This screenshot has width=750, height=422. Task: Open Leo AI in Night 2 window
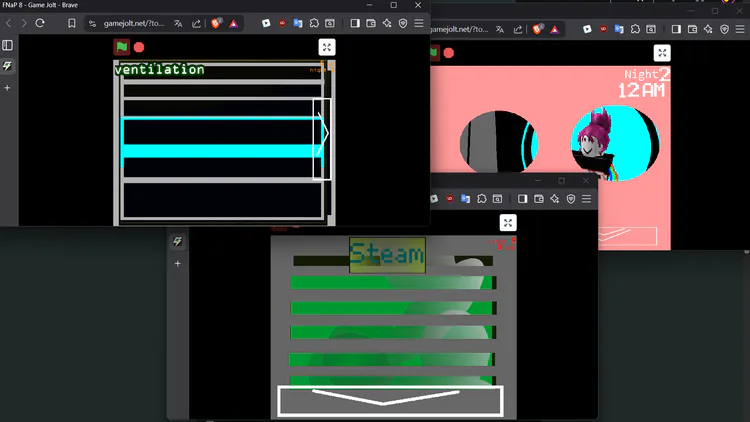coord(708,30)
